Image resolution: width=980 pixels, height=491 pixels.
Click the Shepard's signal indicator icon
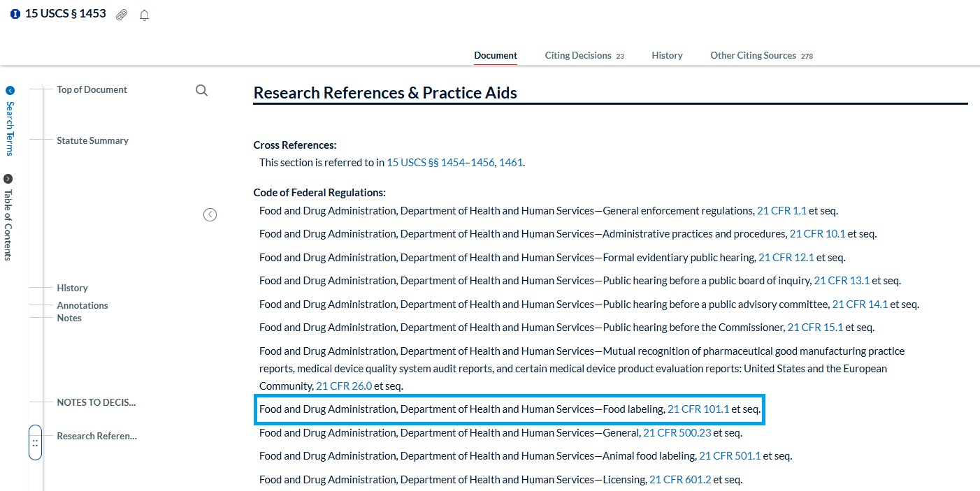click(x=15, y=13)
